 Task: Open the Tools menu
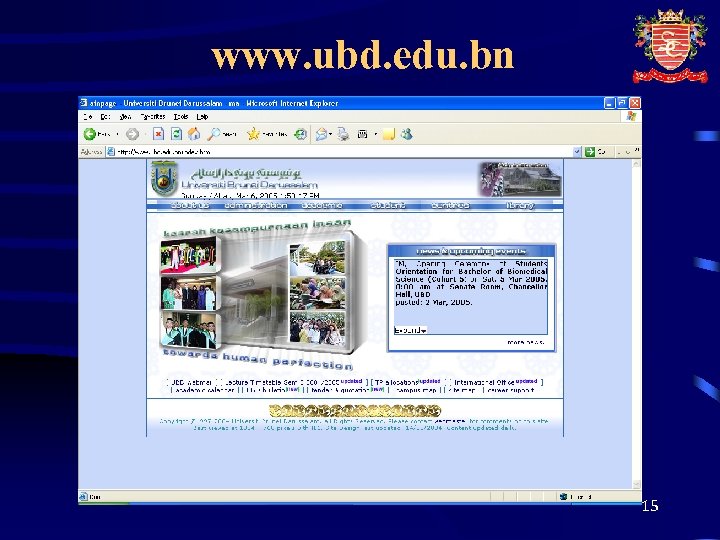181,117
